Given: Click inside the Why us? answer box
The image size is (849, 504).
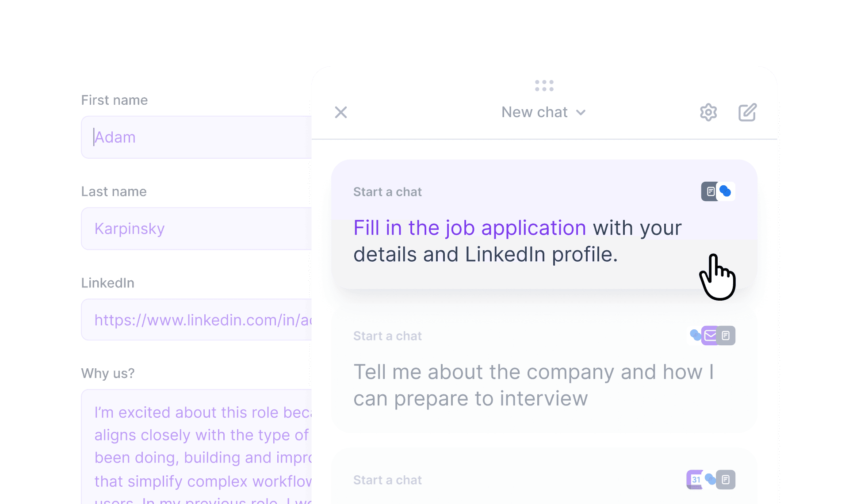Looking at the screenshot, I should (190, 447).
